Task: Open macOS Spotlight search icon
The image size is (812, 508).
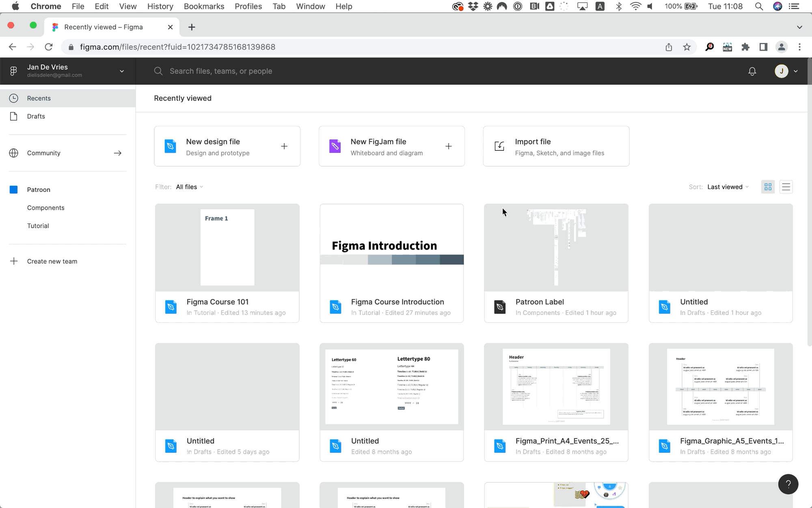Action: coord(759,7)
